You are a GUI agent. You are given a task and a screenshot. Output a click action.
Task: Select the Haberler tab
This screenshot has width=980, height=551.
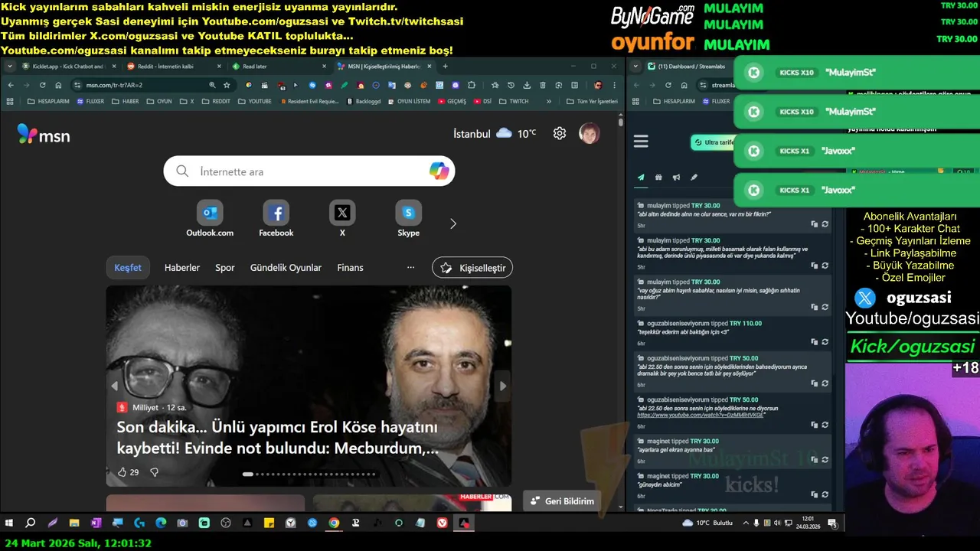[182, 268]
